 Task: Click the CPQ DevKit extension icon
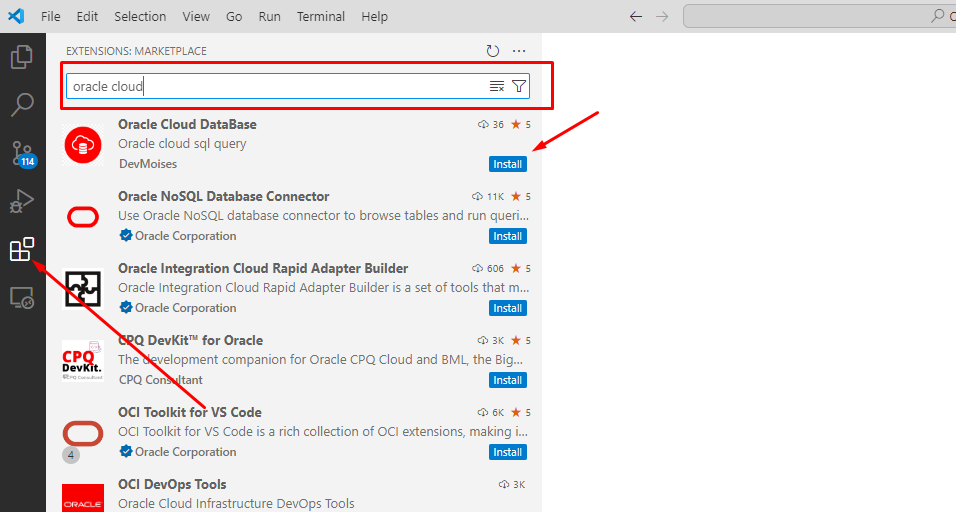83,361
